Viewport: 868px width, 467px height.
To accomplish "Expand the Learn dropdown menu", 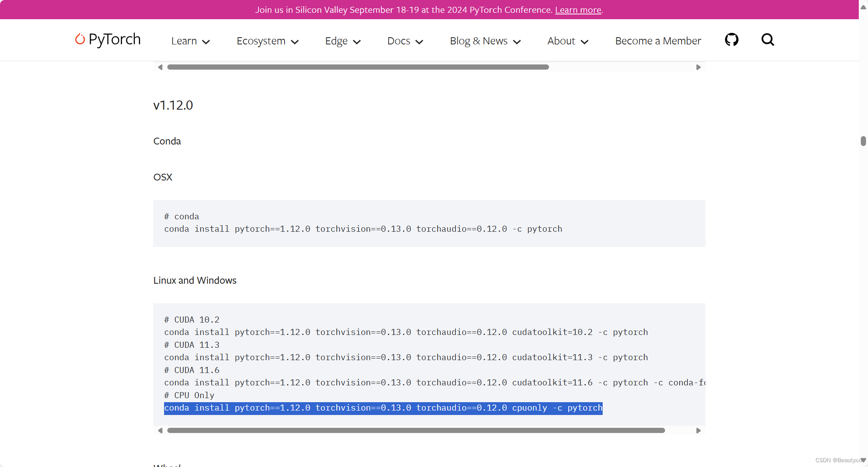I will [x=190, y=41].
